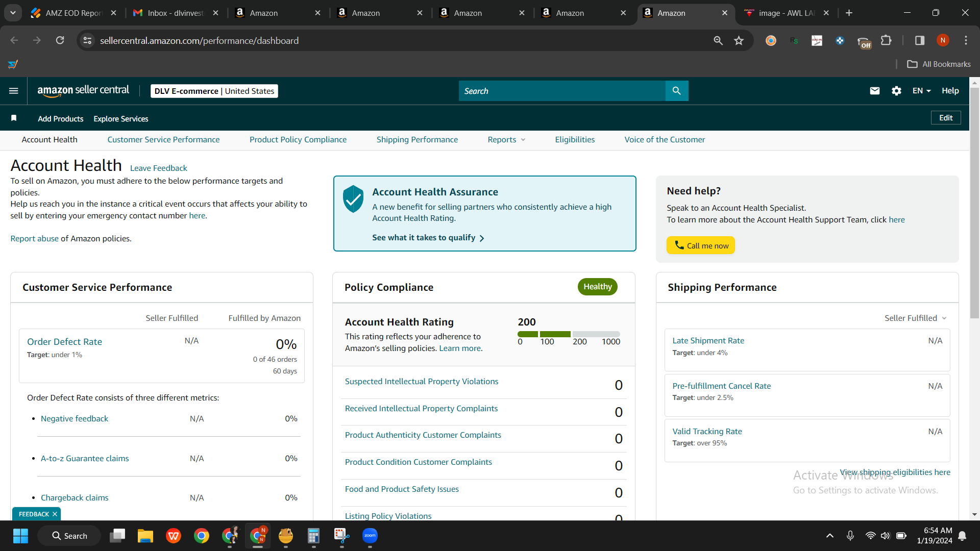Bookmark this page with the star icon
Screen dimensions: 980x551
739,40
